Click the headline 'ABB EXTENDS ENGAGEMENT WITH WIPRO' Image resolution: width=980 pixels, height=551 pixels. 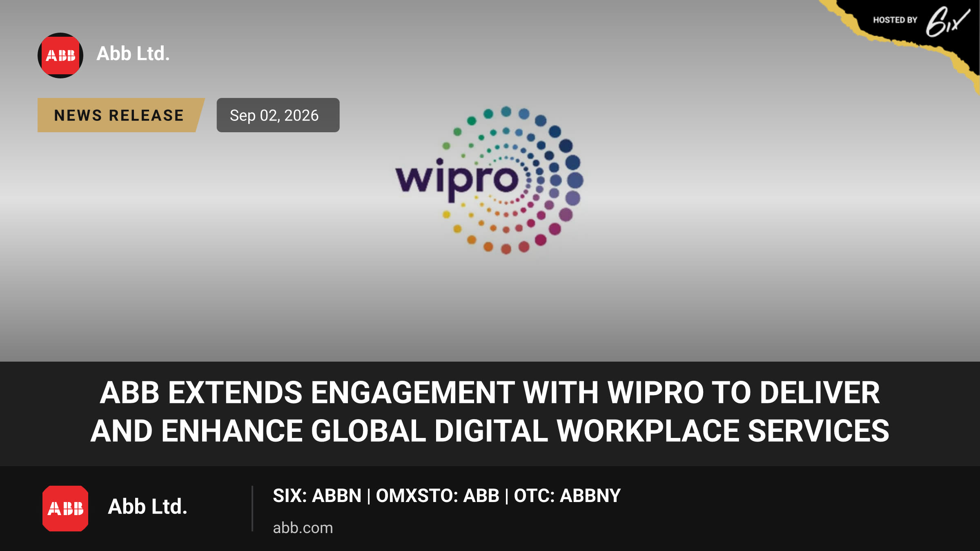tap(490, 412)
